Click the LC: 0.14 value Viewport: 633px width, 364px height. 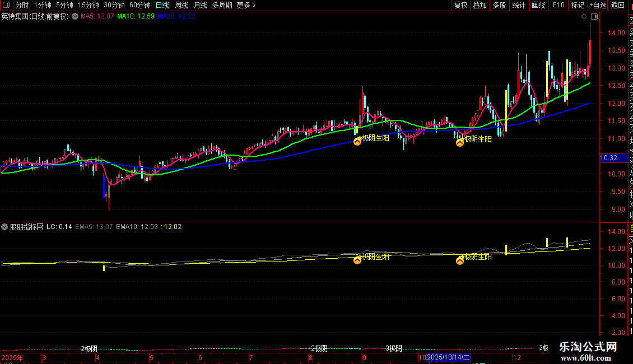click(59, 227)
